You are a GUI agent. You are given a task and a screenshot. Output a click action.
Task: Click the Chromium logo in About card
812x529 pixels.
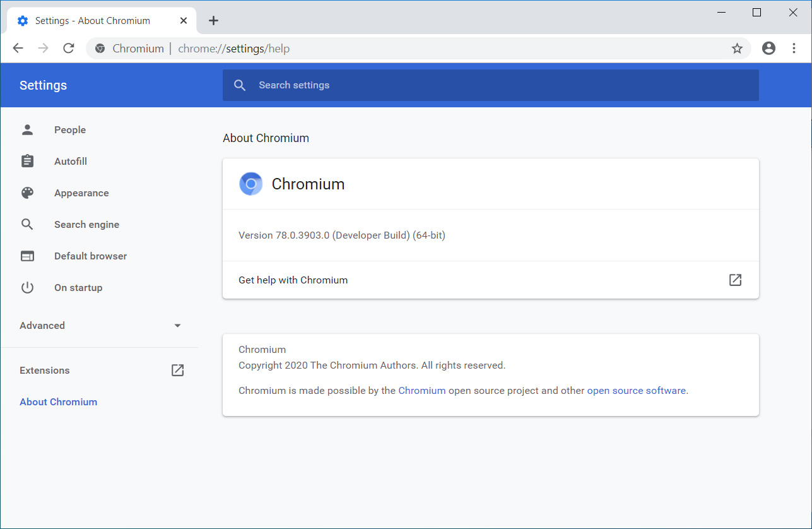[250, 184]
